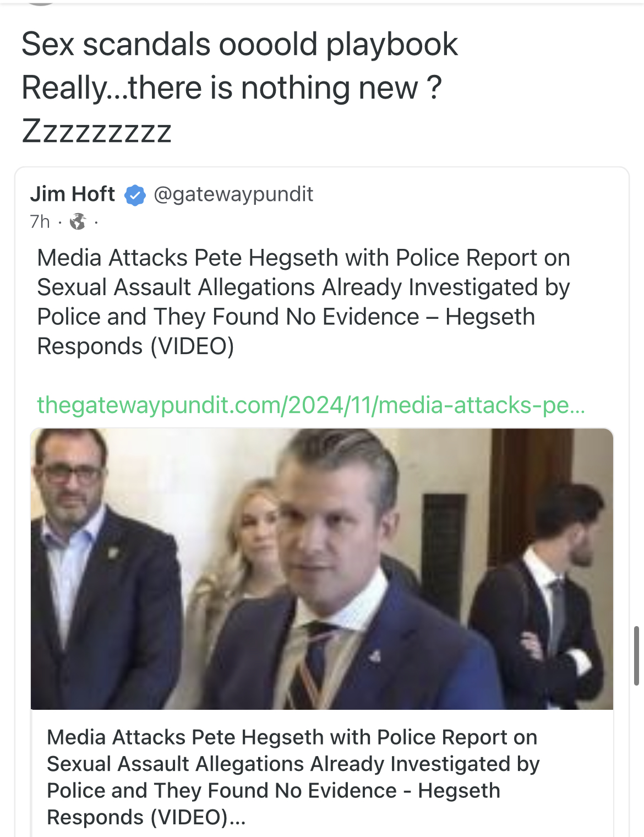Open Jim Hoft's profile name
Viewport: 644px width, 837px height.
(73, 194)
